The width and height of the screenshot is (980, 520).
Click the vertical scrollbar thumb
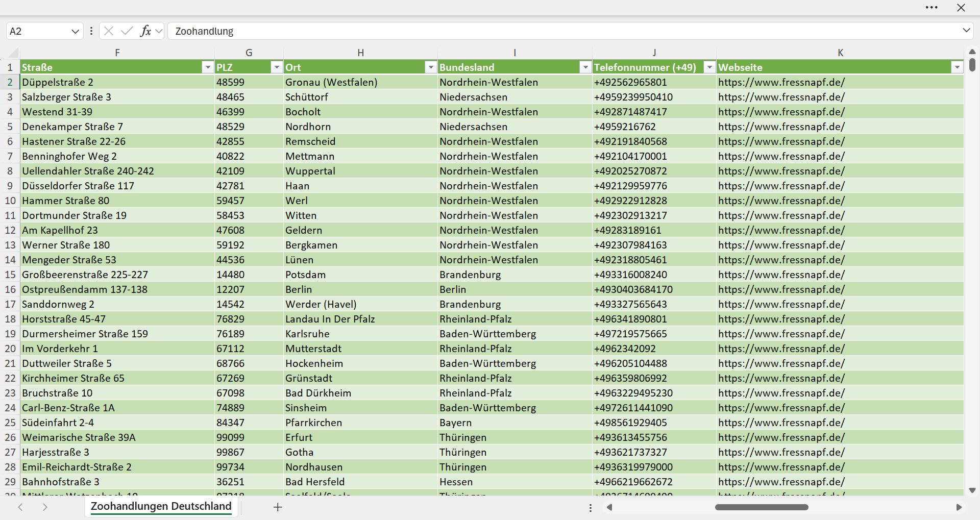tap(972, 65)
